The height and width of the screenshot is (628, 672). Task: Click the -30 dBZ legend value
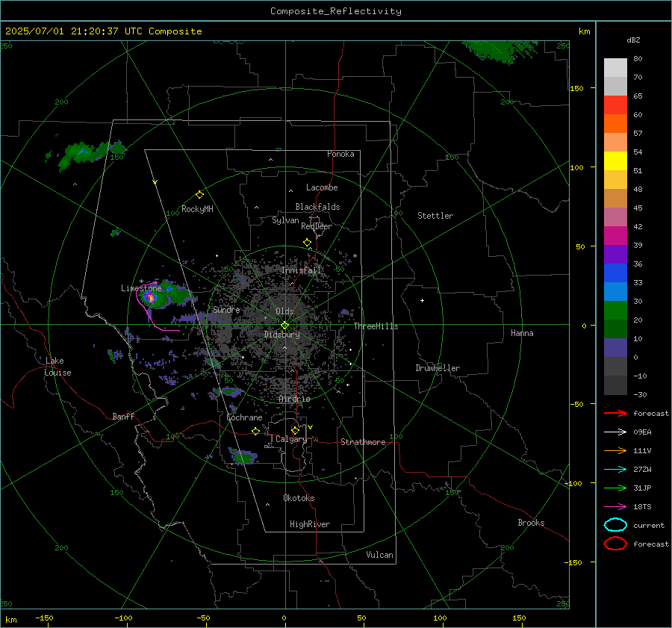tap(640, 394)
